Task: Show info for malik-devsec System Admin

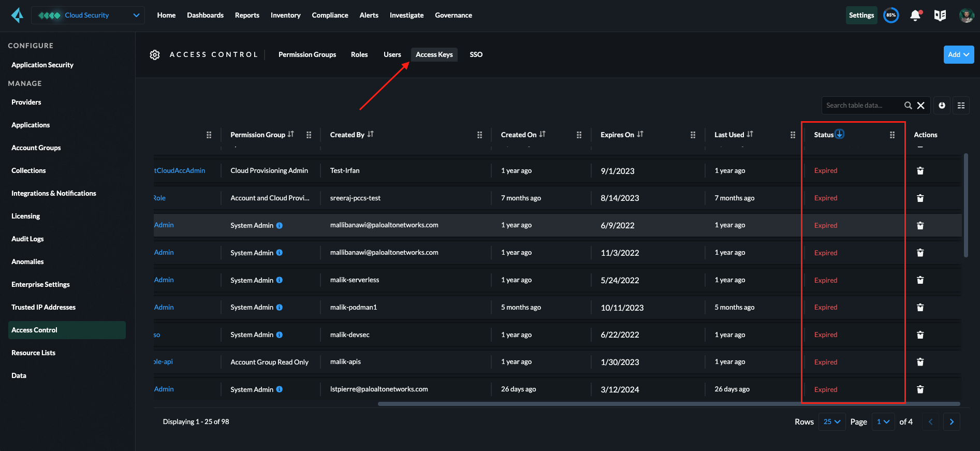Action: pos(280,334)
